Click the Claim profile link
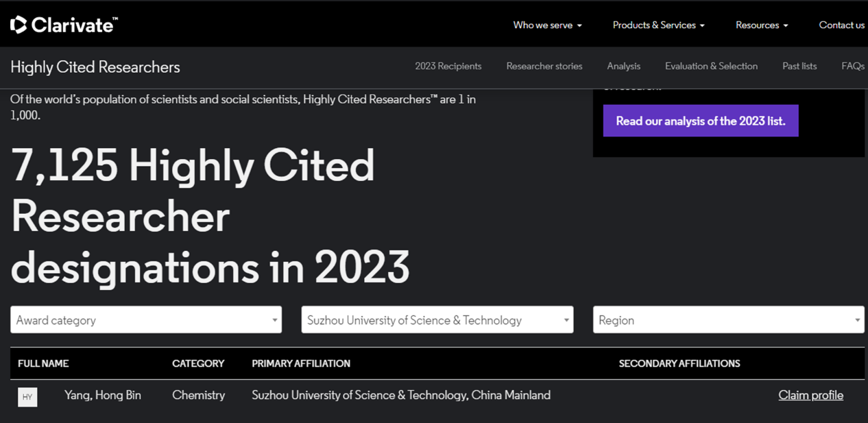The image size is (868, 423). 810,396
